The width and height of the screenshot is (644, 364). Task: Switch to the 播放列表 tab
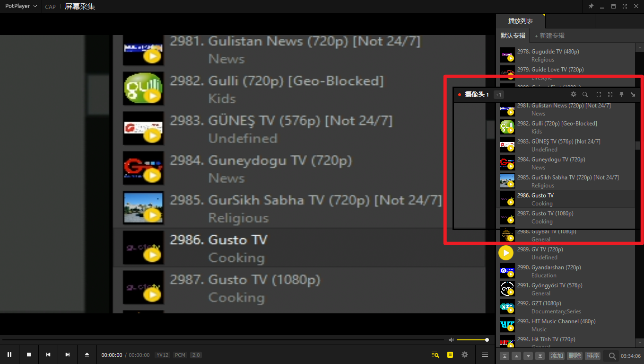[521, 21]
